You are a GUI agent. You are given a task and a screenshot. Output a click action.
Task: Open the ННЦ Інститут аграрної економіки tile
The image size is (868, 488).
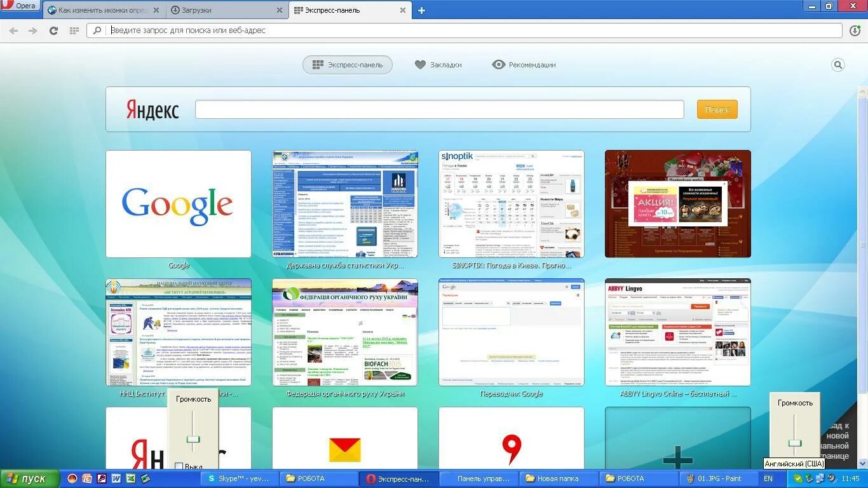click(x=179, y=332)
